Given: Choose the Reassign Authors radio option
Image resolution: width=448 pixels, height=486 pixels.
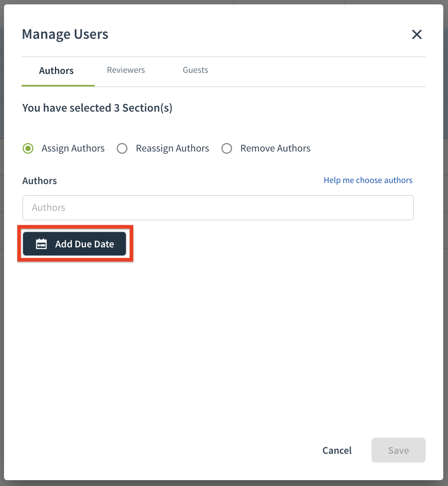Looking at the screenshot, I should [x=122, y=148].
